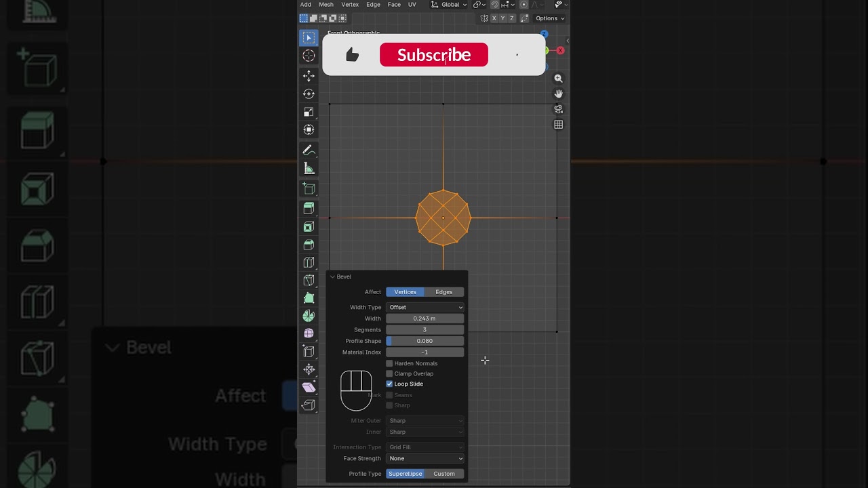This screenshot has height=488, width=868.
Task: Choose the Shear tool
Action: [309, 387]
